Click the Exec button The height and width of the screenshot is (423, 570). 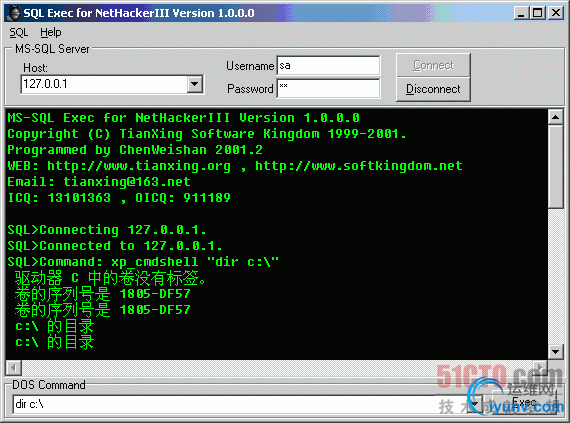(524, 402)
